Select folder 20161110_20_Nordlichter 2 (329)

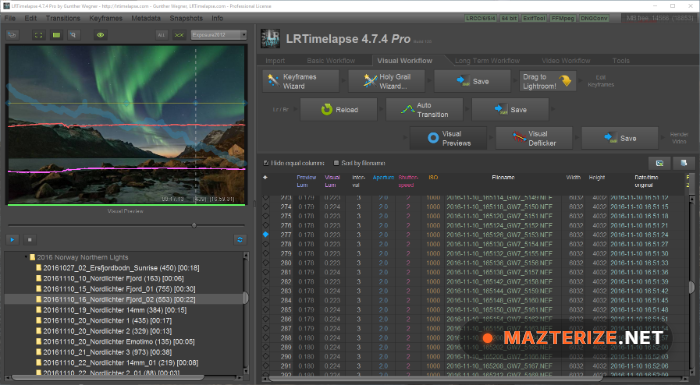(x=104, y=331)
